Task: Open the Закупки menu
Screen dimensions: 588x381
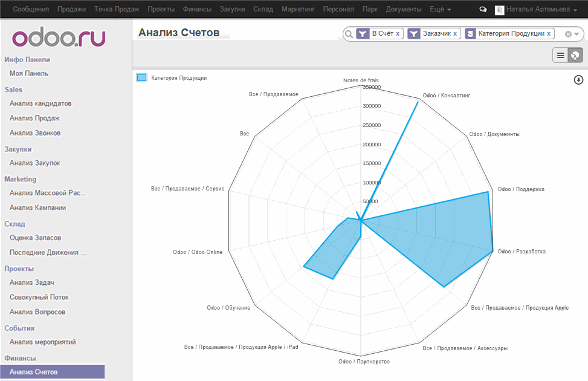Action: coord(232,9)
